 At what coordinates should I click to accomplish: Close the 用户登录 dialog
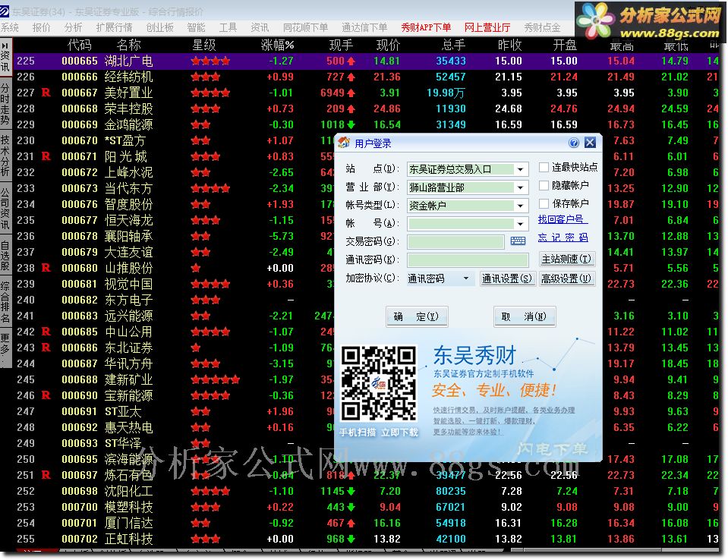pyautogui.click(x=590, y=143)
